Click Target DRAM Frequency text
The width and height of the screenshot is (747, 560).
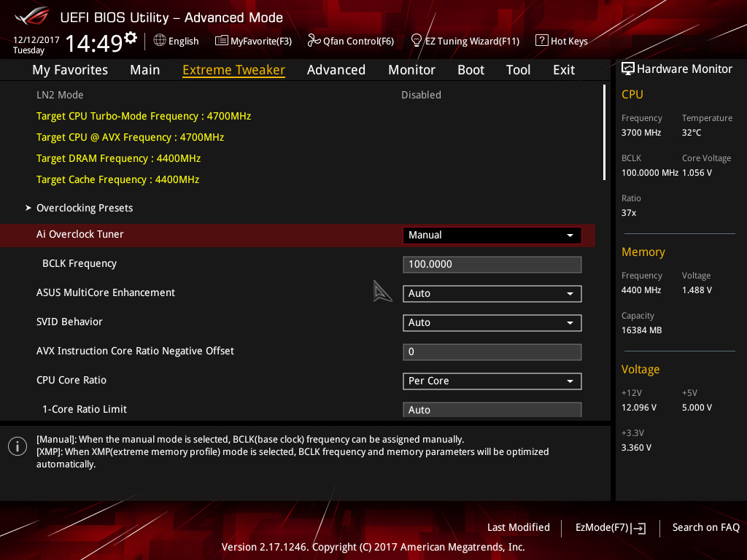point(118,158)
